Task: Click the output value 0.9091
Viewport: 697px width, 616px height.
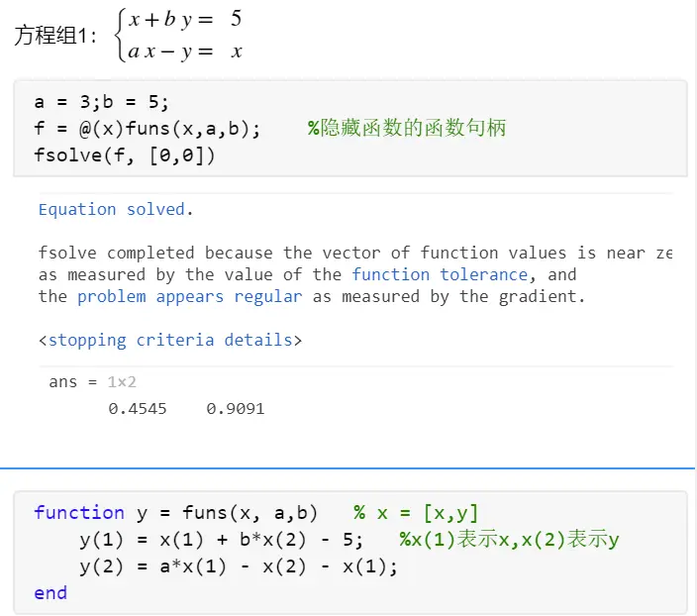Action: pos(236,408)
